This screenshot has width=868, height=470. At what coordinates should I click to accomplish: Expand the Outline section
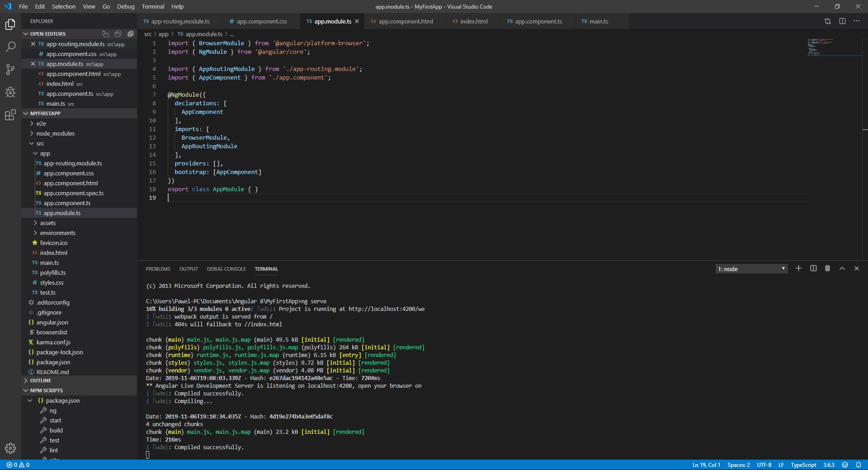[41, 381]
